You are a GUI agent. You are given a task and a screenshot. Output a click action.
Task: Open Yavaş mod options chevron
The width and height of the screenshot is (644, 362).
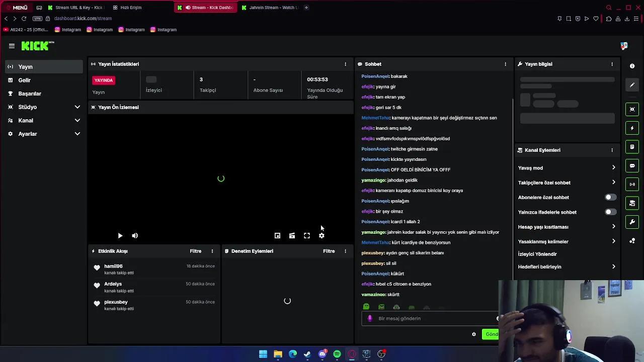[613, 167]
